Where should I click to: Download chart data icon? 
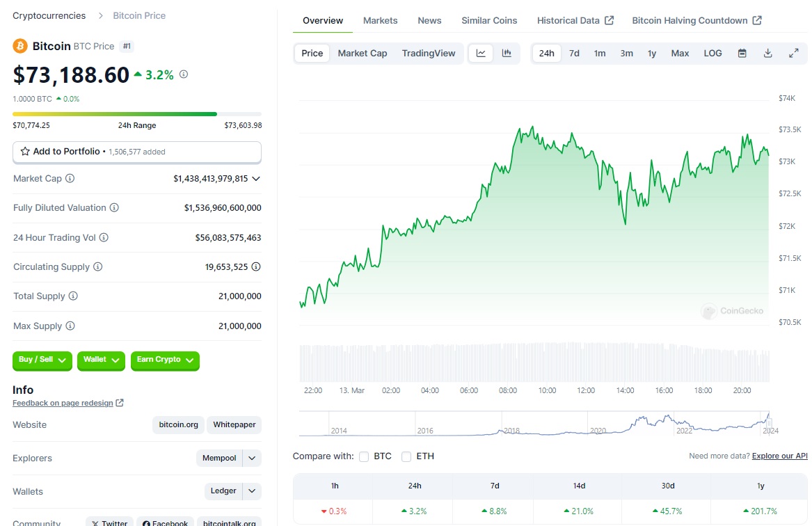768,54
